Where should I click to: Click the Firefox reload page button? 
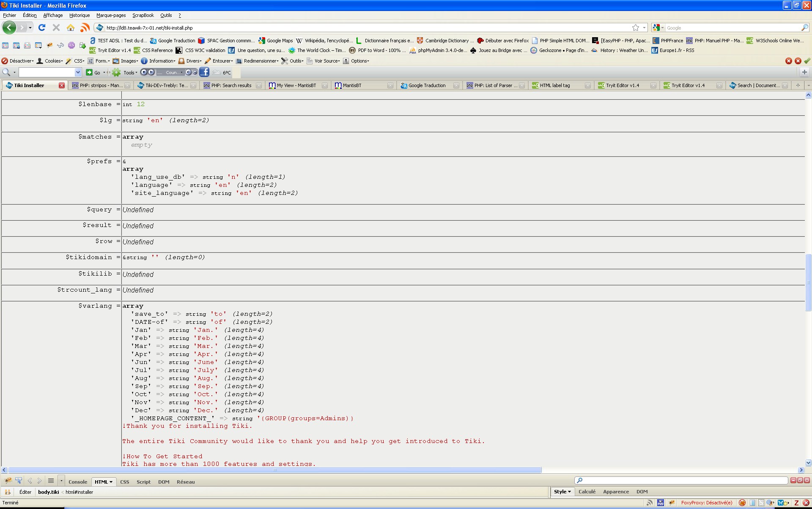coord(42,27)
